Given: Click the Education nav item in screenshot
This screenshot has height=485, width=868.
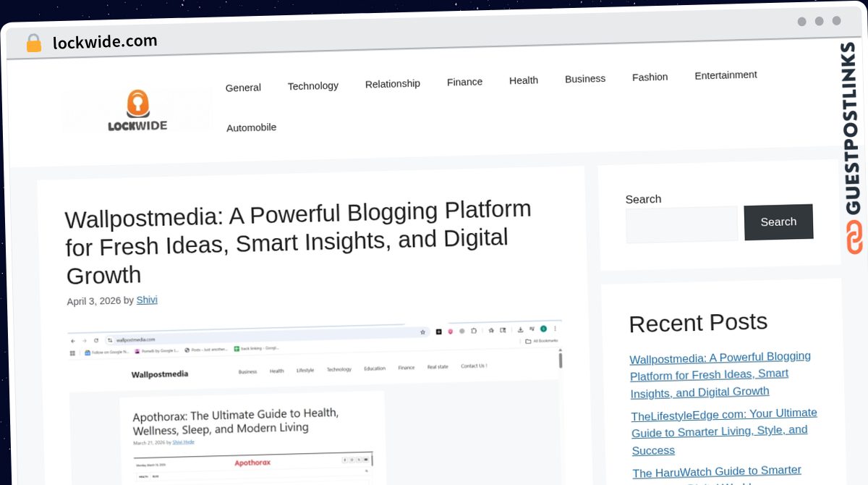Looking at the screenshot, I should (375, 368).
